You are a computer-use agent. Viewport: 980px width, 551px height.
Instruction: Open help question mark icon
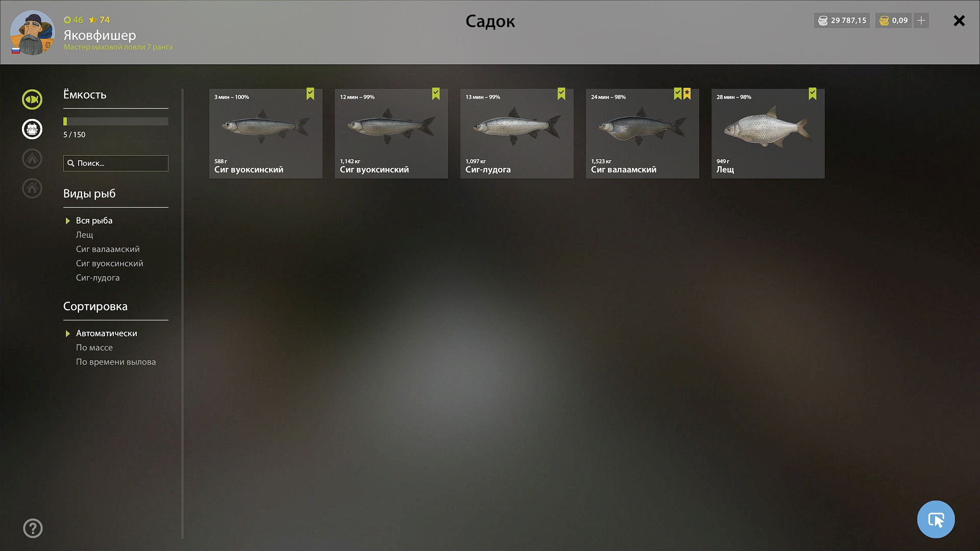tap(33, 529)
